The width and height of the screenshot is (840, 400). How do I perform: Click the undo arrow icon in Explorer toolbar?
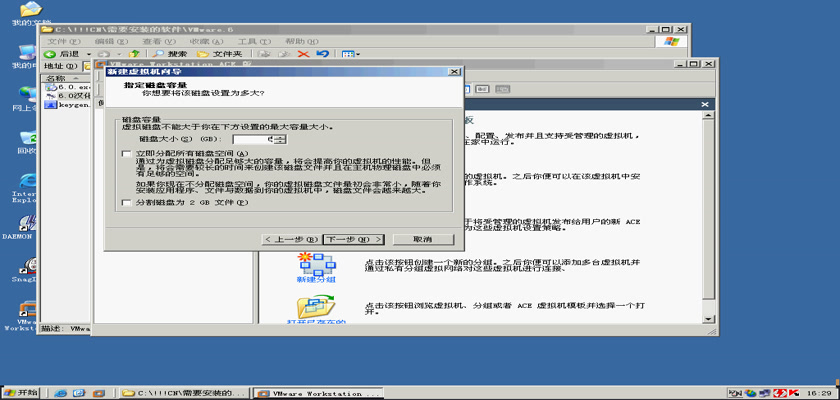pyautogui.click(x=322, y=54)
